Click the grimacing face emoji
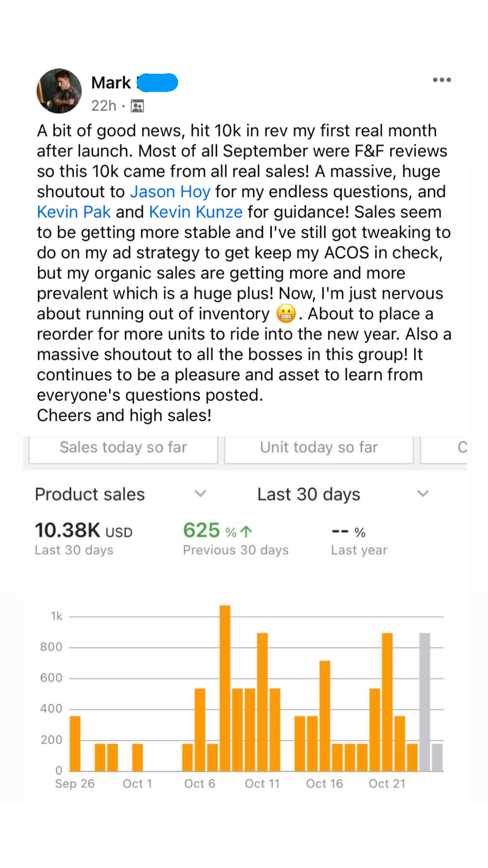 (x=286, y=314)
